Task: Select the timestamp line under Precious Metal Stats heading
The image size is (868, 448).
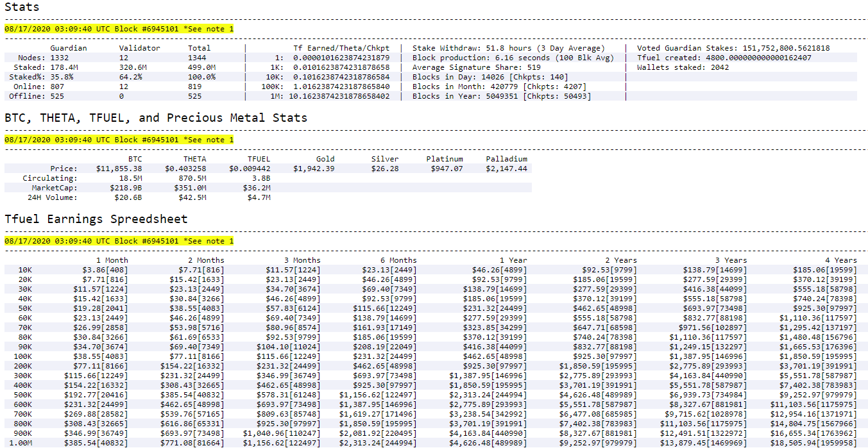Action: pos(119,140)
